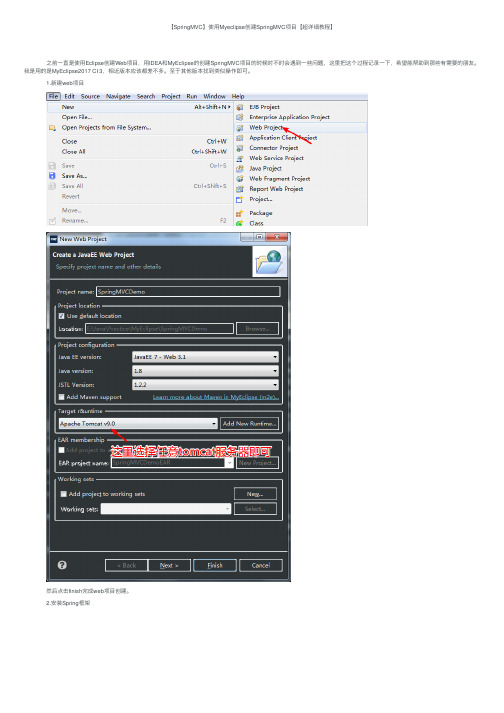The height and width of the screenshot is (713, 504).
Task: Click the Save As disk icon
Action: click(x=52, y=176)
